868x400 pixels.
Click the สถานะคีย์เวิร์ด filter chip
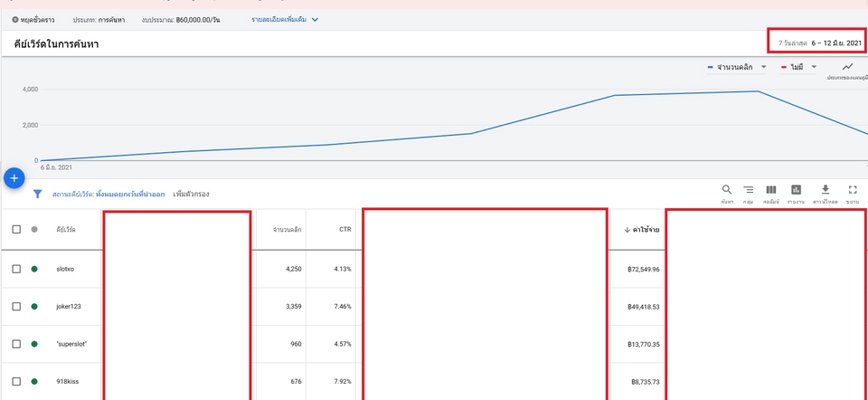108,195
